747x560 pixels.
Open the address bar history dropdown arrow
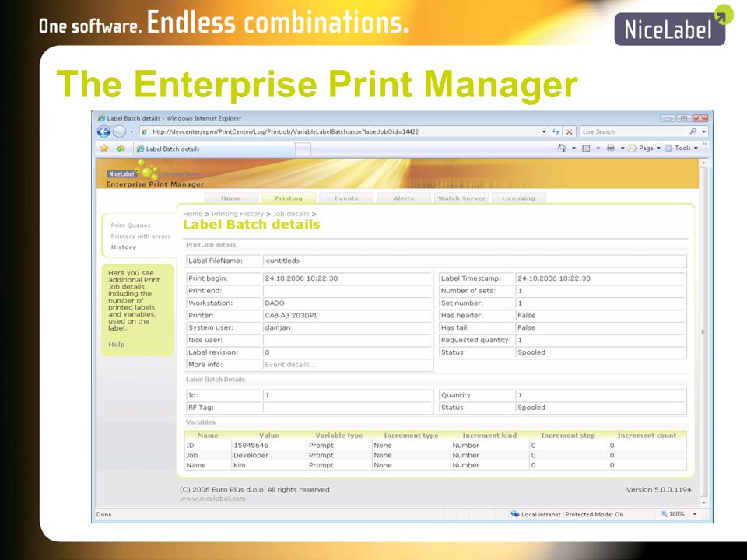pyautogui.click(x=544, y=131)
